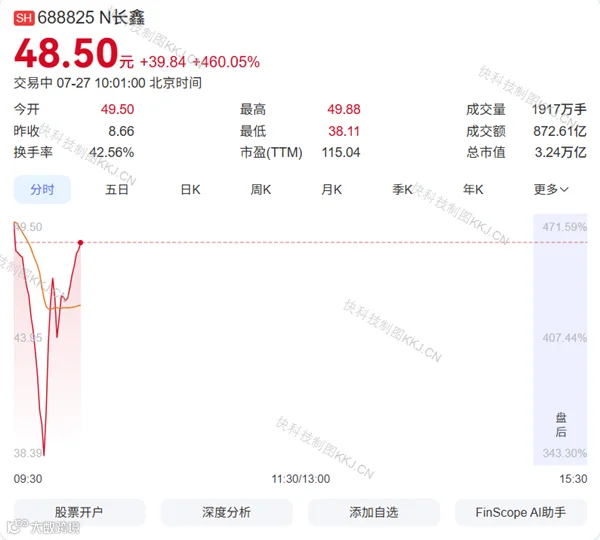Screen dimensions: 600x540
Task: Open the 年K yearly chart tab
Action: point(473,189)
